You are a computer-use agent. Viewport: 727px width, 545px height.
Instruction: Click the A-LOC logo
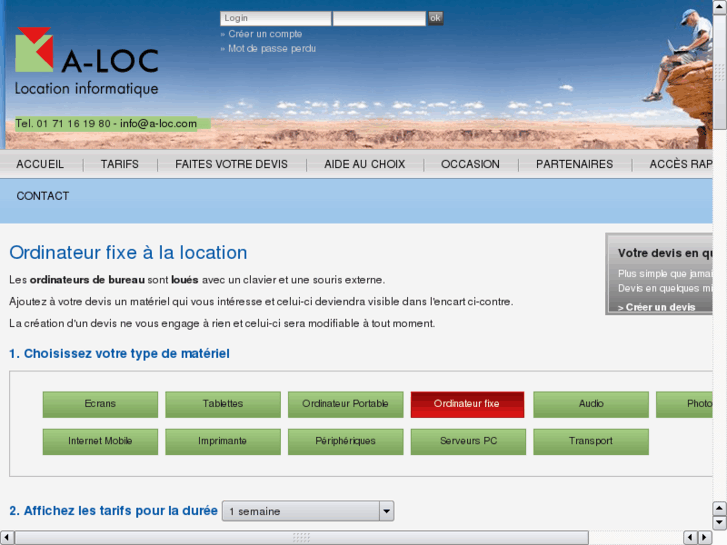(87, 62)
